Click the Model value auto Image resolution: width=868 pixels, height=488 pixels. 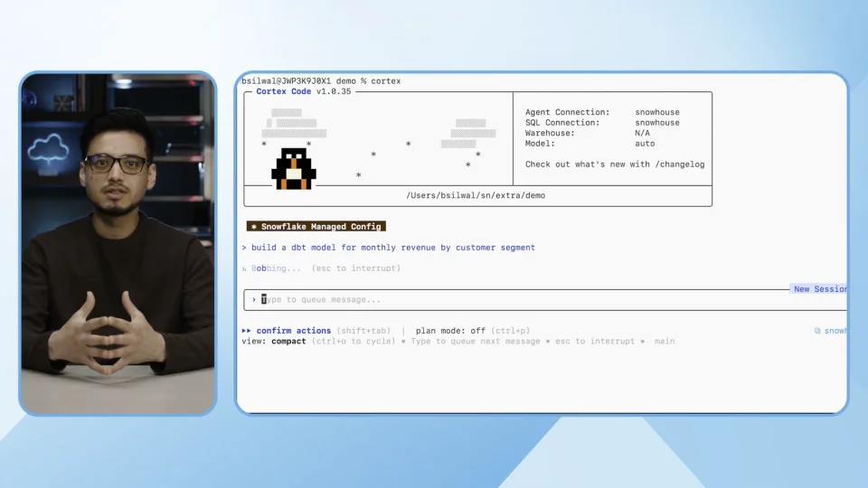click(x=645, y=144)
